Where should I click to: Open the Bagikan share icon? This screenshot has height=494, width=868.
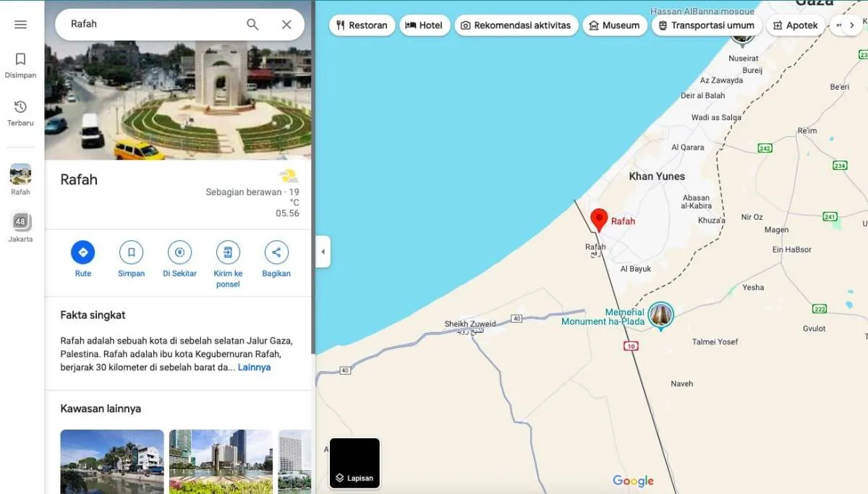tap(276, 254)
